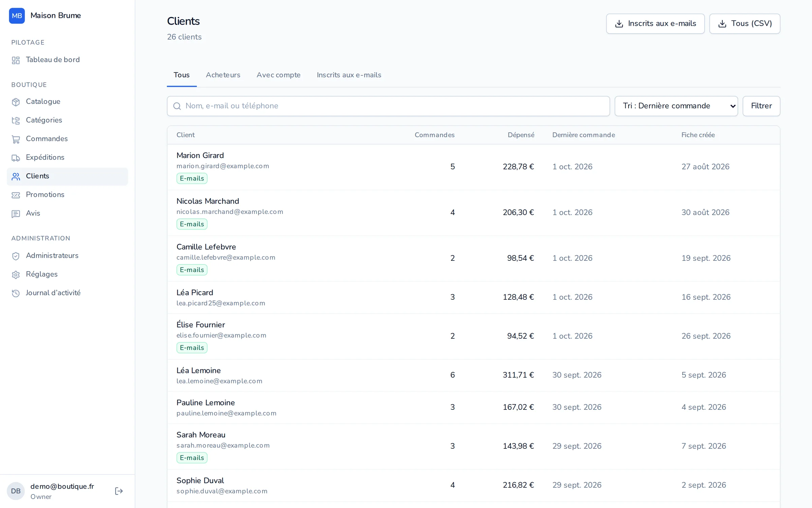Click the Clients people icon
Viewport: 812px width, 508px height.
point(16,176)
